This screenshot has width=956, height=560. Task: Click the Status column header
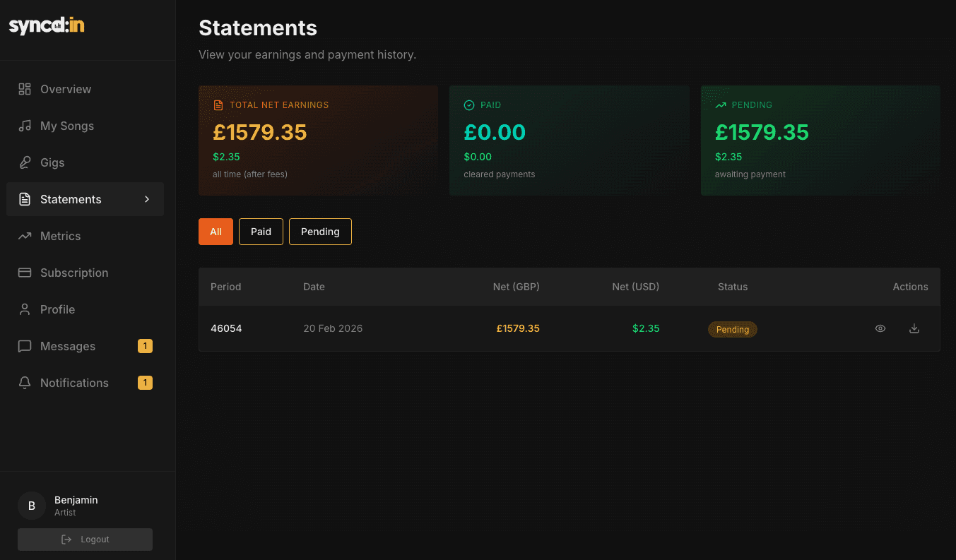point(733,287)
